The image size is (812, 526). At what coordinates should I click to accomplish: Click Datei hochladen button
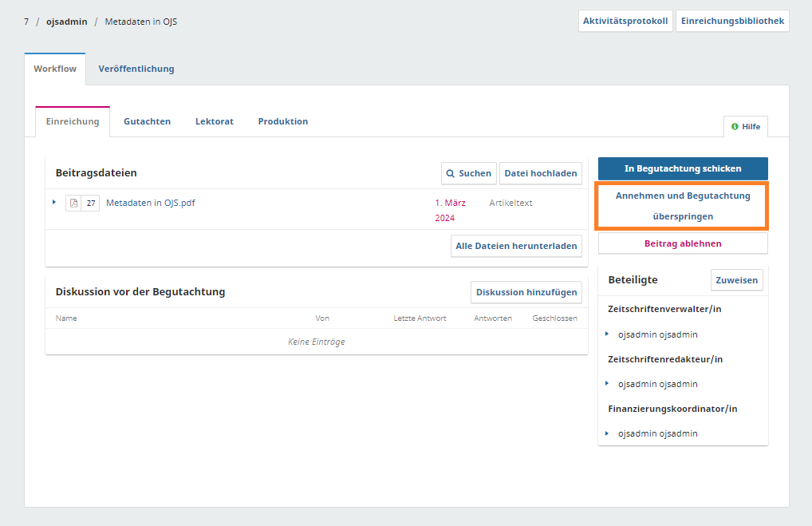(540, 173)
